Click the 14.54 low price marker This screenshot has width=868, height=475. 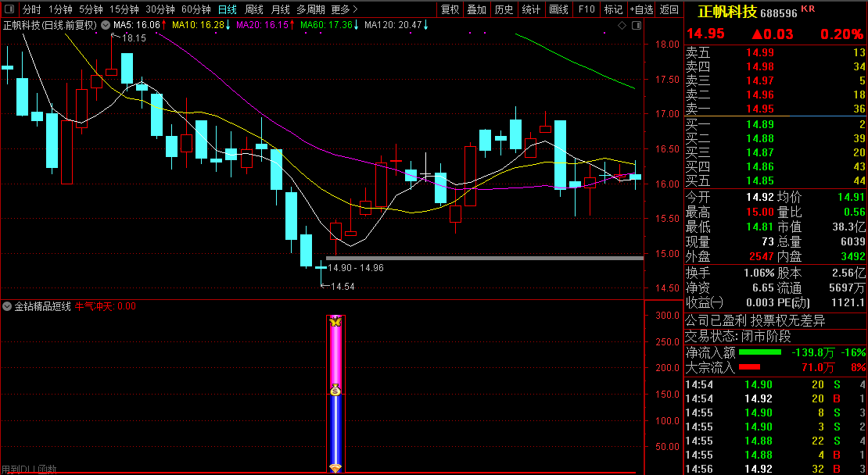pyautogui.click(x=343, y=287)
